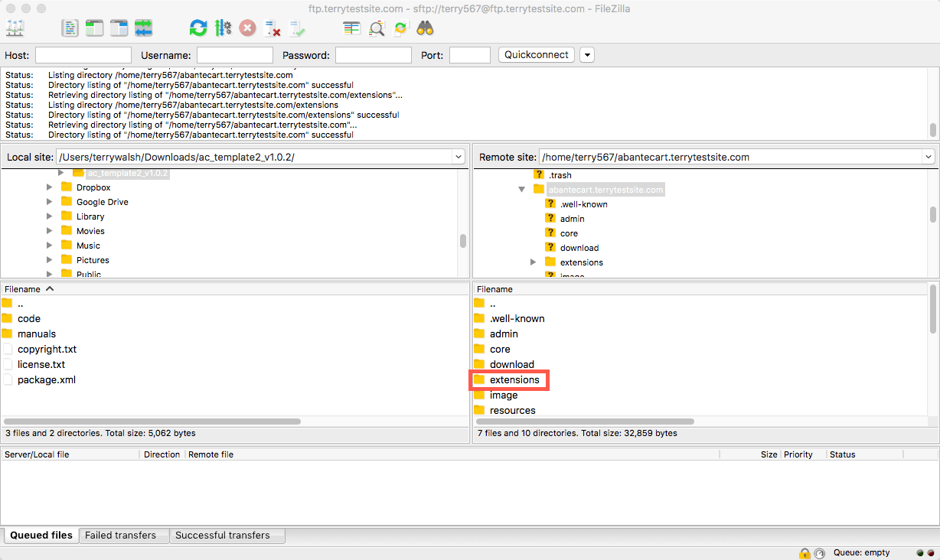Click the remote file list horizontal scrollbar
940x560 pixels.
[585, 422]
